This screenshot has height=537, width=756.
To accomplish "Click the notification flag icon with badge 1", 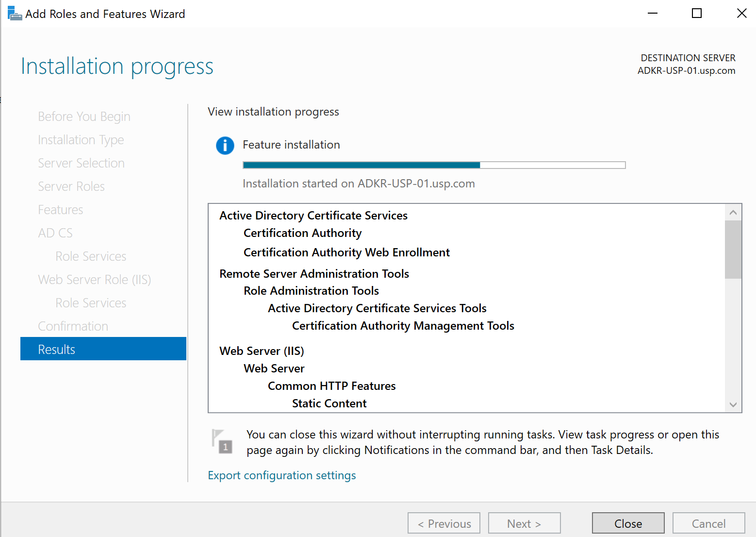I will (222, 441).
